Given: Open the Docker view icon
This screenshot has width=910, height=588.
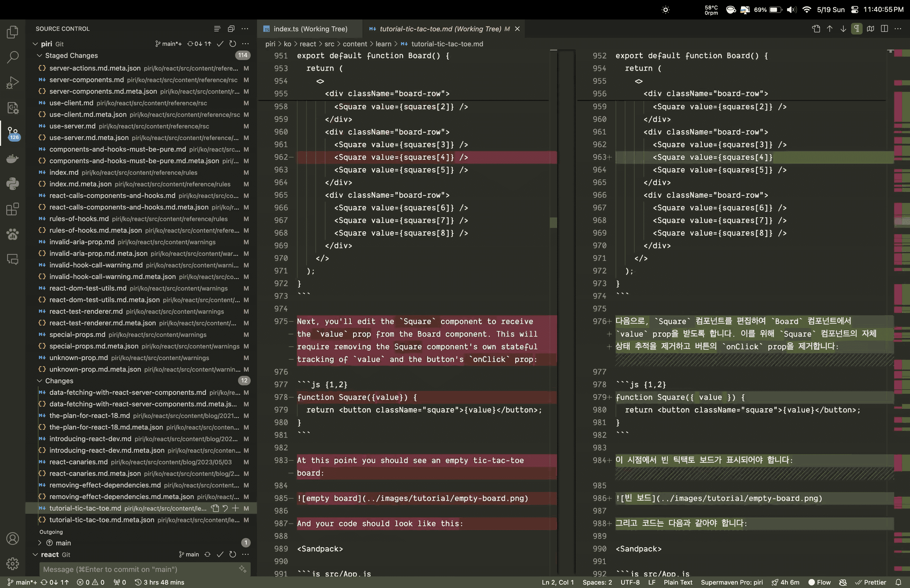Looking at the screenshot, I should pyautogui.click(x=13, y=158).
